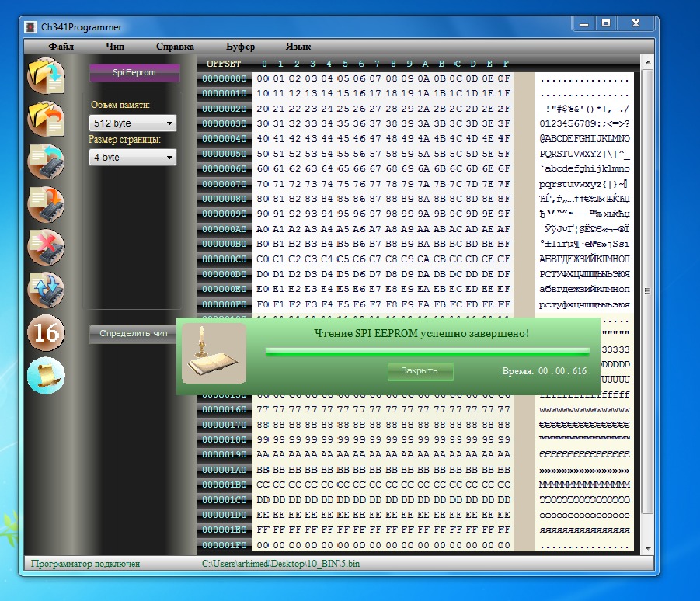Click the round '16' icon
Image resolution: width=700 pixels, height=601 pixels.
click(x=46, y=333)
